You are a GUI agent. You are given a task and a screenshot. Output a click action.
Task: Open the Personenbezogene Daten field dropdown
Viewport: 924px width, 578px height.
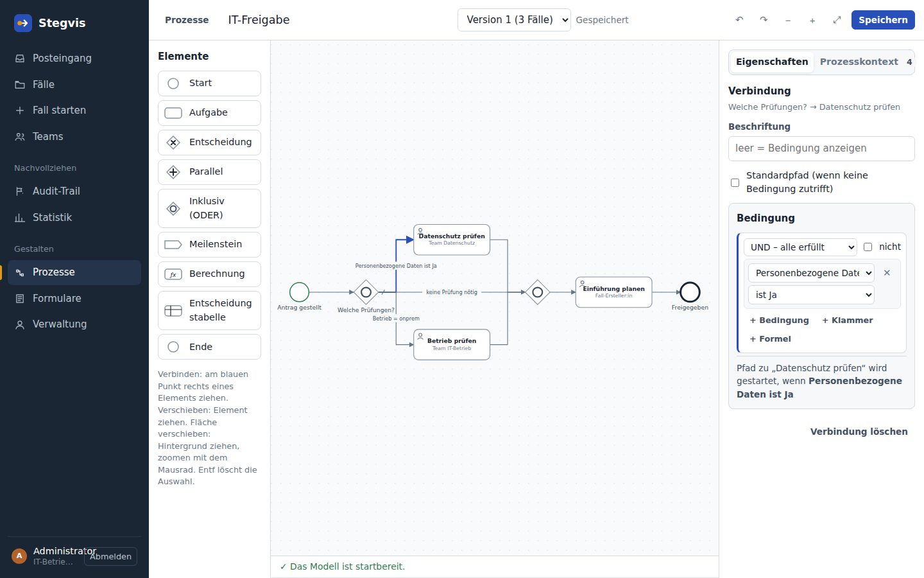811,273
